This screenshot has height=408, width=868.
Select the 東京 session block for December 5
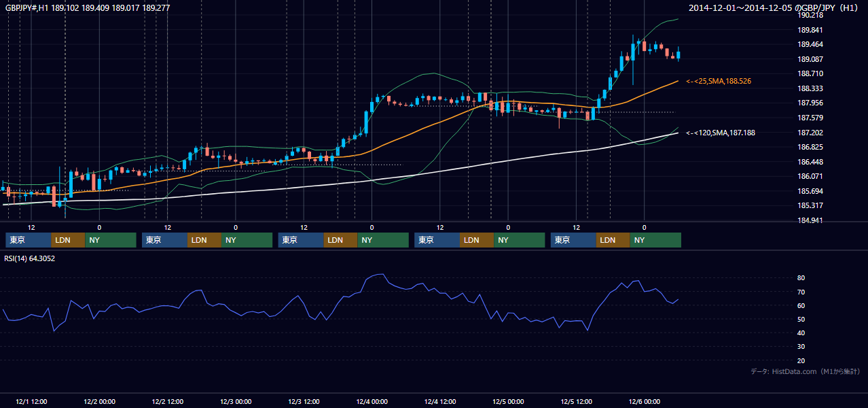point(573,240)
